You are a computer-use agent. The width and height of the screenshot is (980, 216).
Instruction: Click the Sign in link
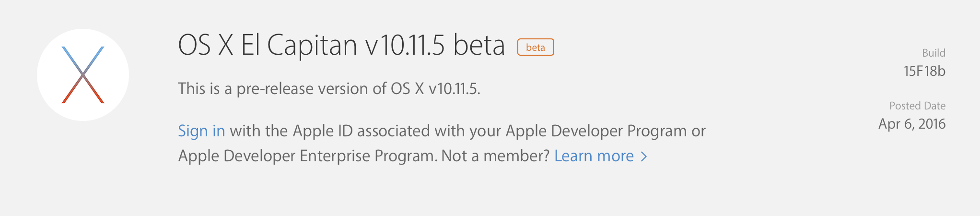[201, 131]
